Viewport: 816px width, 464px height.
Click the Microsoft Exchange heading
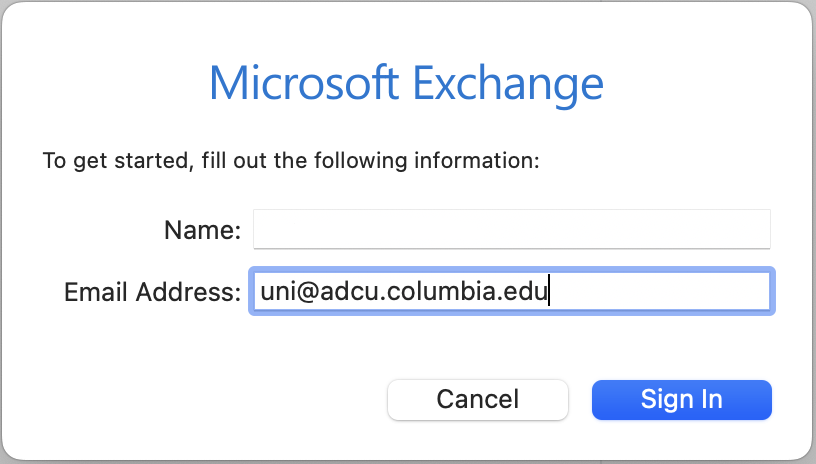pyautogui.click(x=406, y=84)
